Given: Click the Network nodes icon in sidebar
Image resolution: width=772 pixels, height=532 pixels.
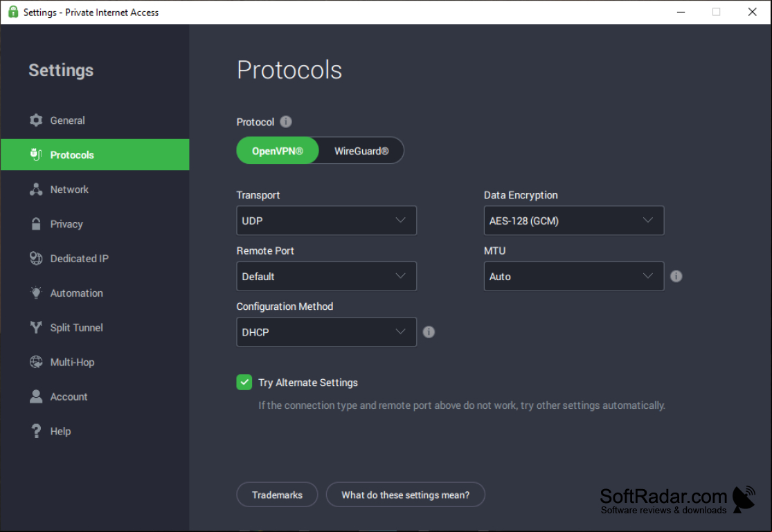Looking at the screenshot, I should (36, 190).
